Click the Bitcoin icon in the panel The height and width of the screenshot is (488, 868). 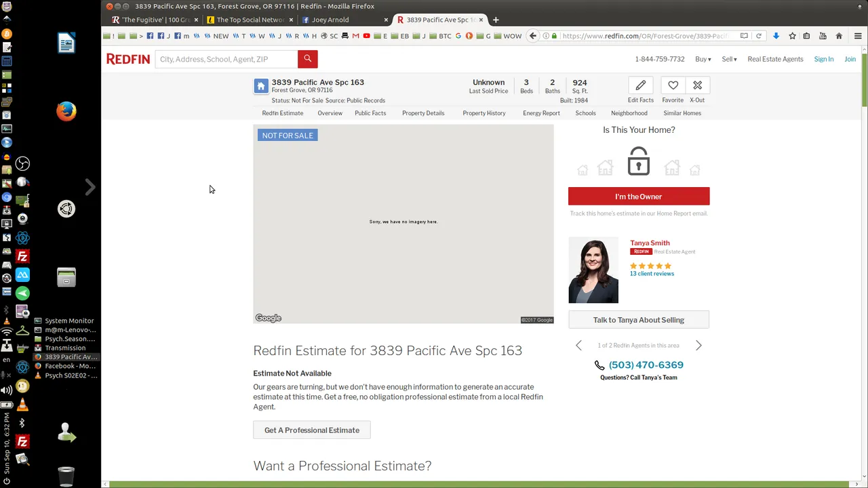pyautogui.click(x=7, y=34)
